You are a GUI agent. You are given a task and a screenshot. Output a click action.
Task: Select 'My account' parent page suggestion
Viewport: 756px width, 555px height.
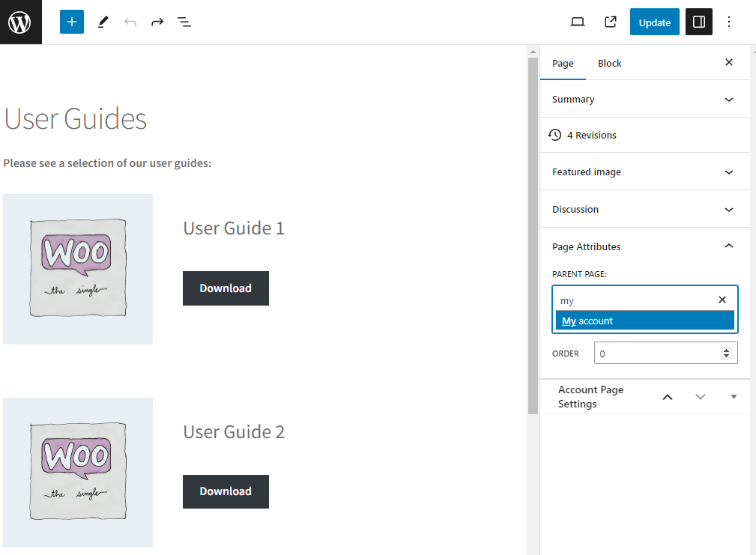644,321
